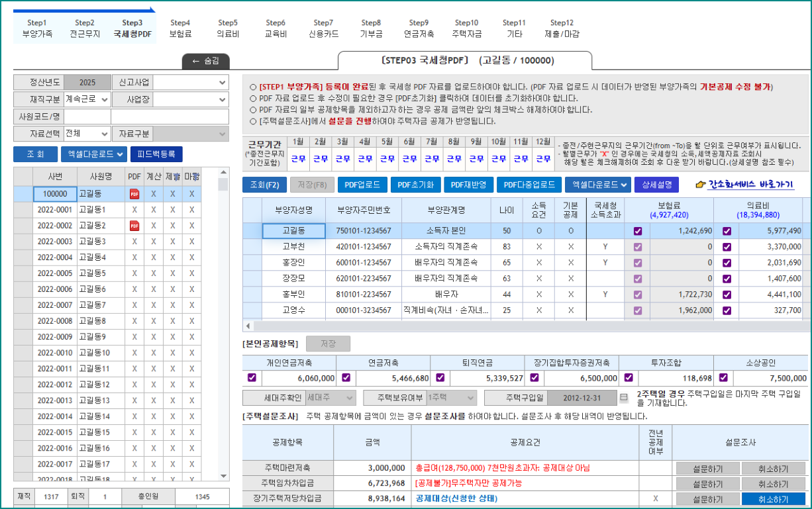Image resolution: width=812 pixels, height=509 pixels.
Task: Toggle 연금저축 checkbox
Action: [346, 378]
